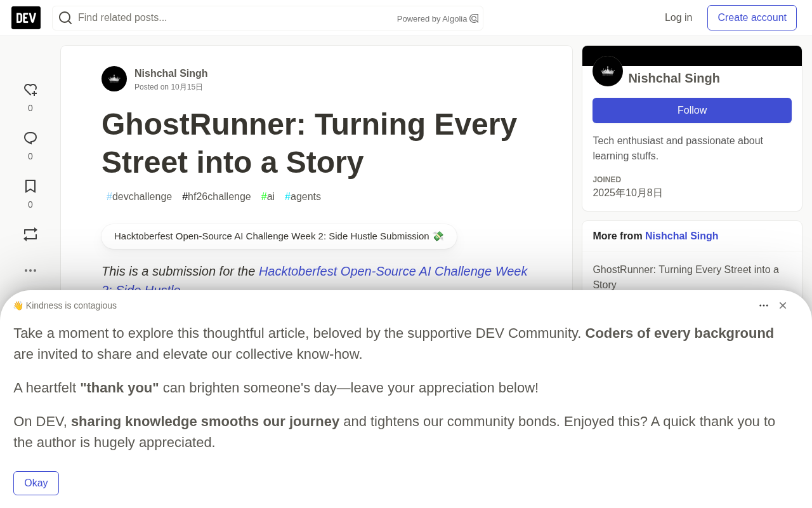Boost the post with the repost icon
The image size is (812, 508).
(30, 234)
